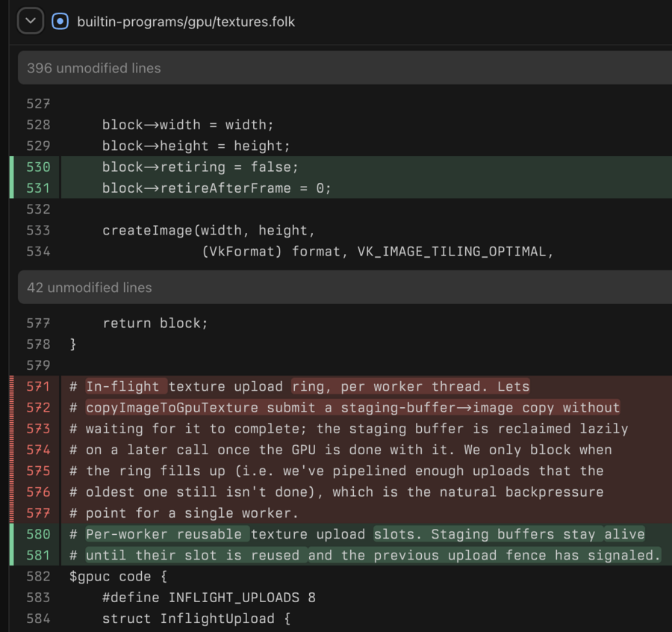
Task: Click line number 529
Action: pyautogui.click(x=38, y=146)
